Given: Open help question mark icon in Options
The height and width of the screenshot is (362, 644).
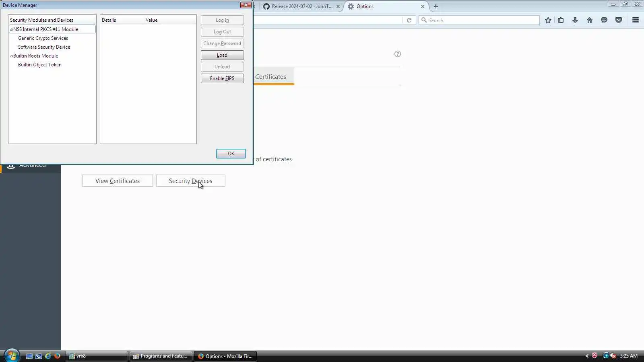Looking at the screenshot, I should [x=398, y=54].
